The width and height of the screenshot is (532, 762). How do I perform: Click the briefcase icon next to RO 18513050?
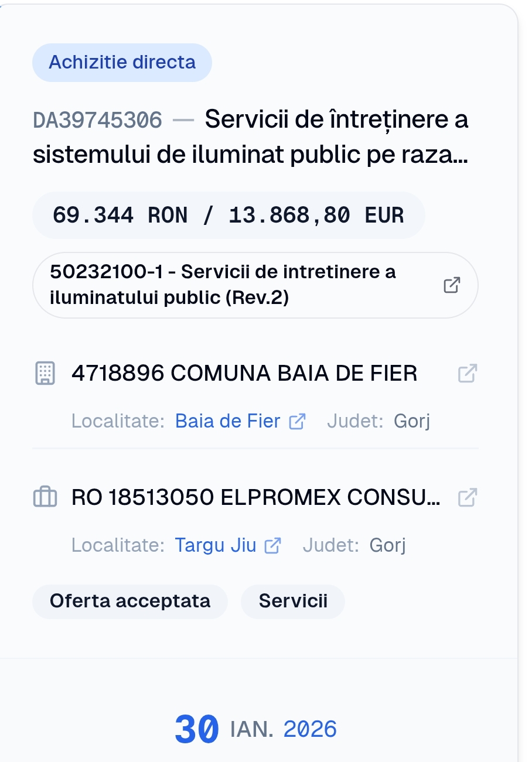point(45,497)
